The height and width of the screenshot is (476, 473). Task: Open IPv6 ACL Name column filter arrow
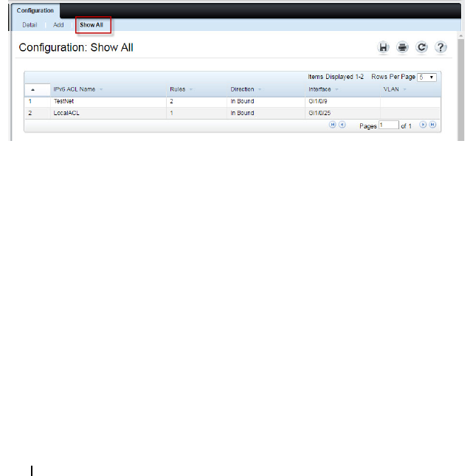101,89
